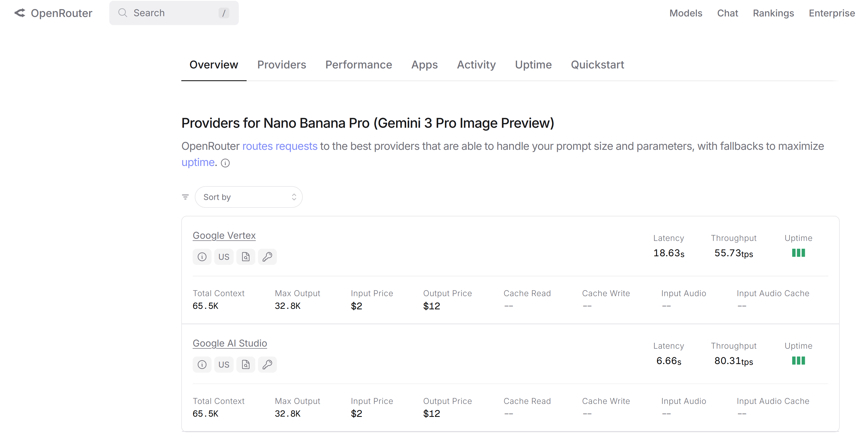868x443 pixels.
Task: Click the document policy icon for Google AI Studio
Action: click(246, 365)
